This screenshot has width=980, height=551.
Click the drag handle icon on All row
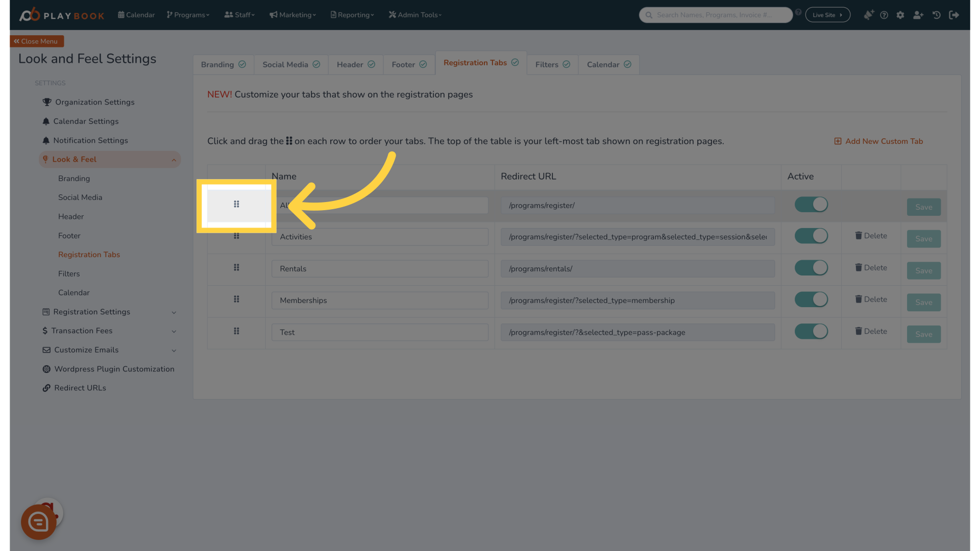pyautogui.click(x=236, y=205)
